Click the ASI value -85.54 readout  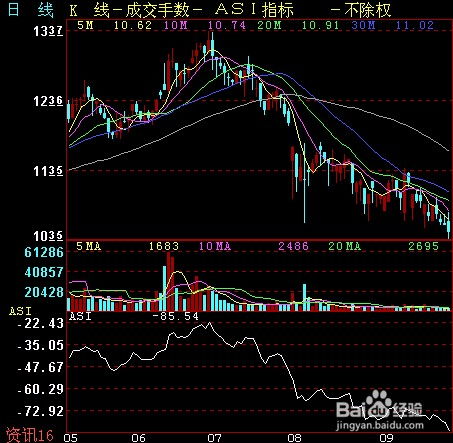(x=175, y=316)
